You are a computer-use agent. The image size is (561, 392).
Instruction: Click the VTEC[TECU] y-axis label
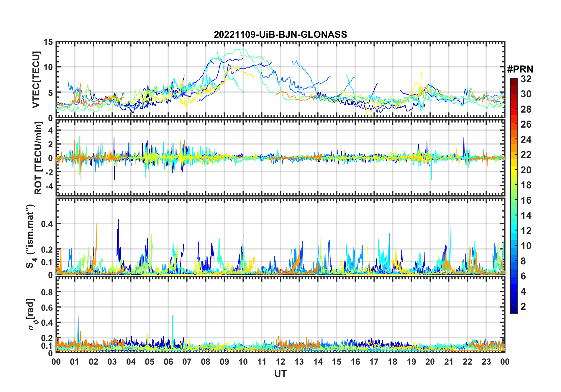36,80
